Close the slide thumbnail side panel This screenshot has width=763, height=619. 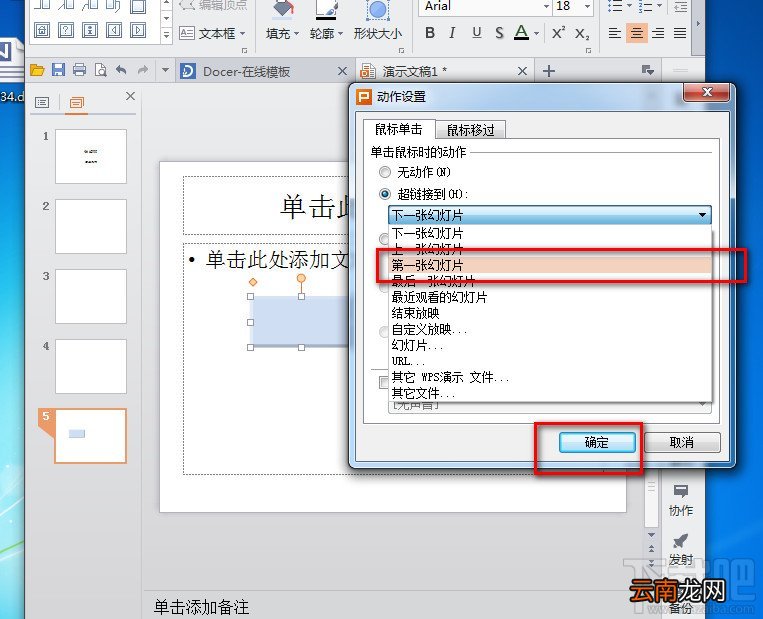click(x=130, y=96)
